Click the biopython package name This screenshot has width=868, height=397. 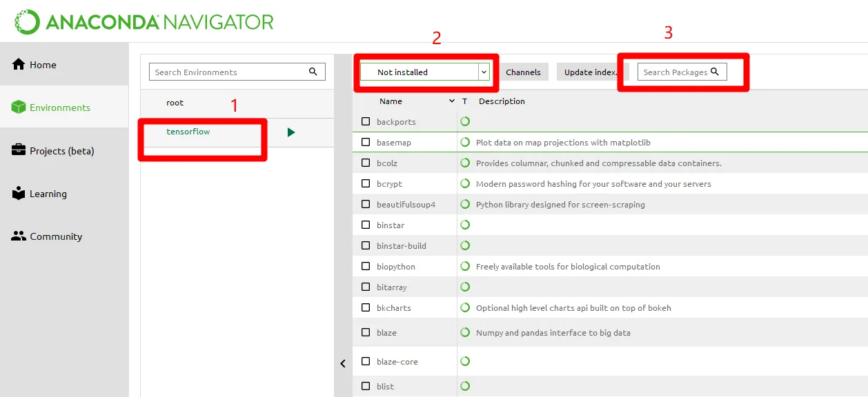396,267
